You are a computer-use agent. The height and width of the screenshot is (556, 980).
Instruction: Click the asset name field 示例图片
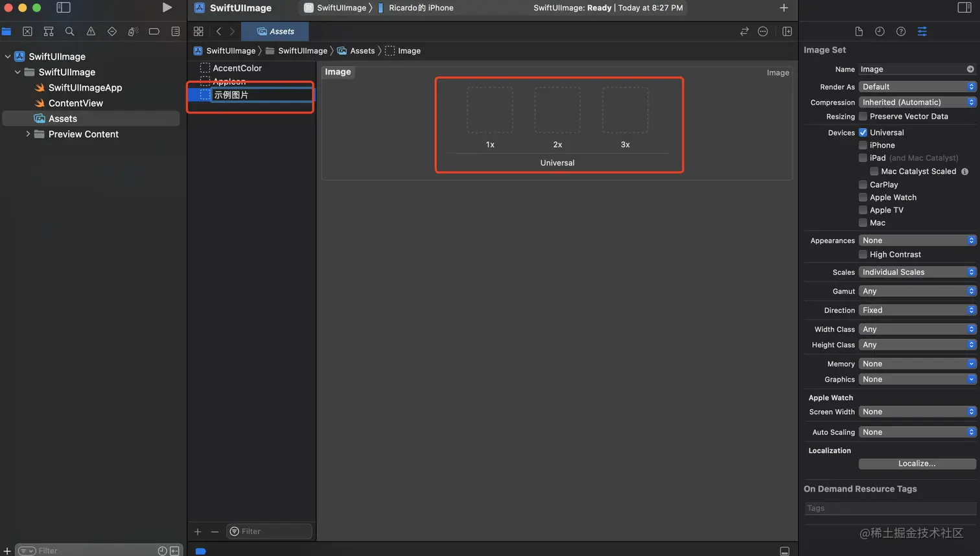[262, 95]
